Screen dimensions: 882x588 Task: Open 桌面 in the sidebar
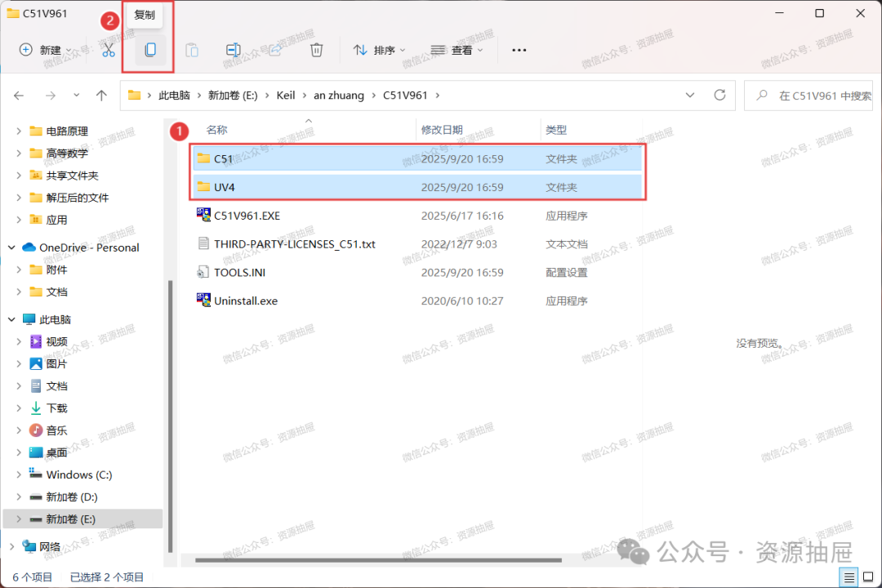click(57, 452)
